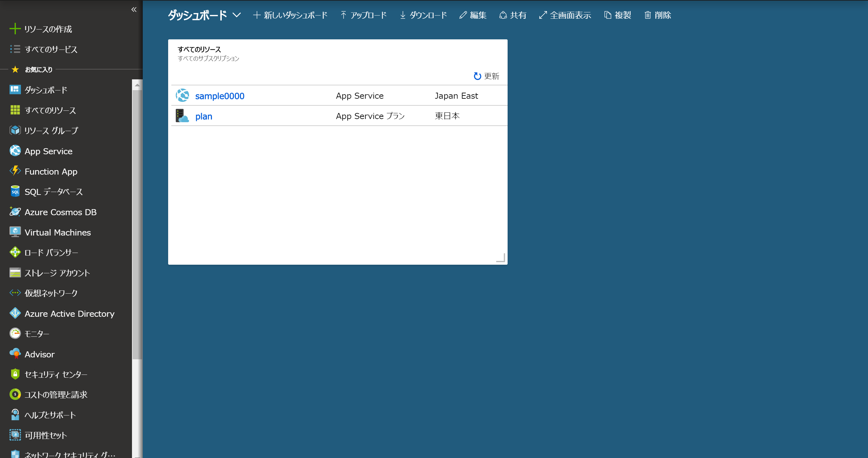Select SQL データベース in the sidebar
868x458 pixels.
[54, 191]
